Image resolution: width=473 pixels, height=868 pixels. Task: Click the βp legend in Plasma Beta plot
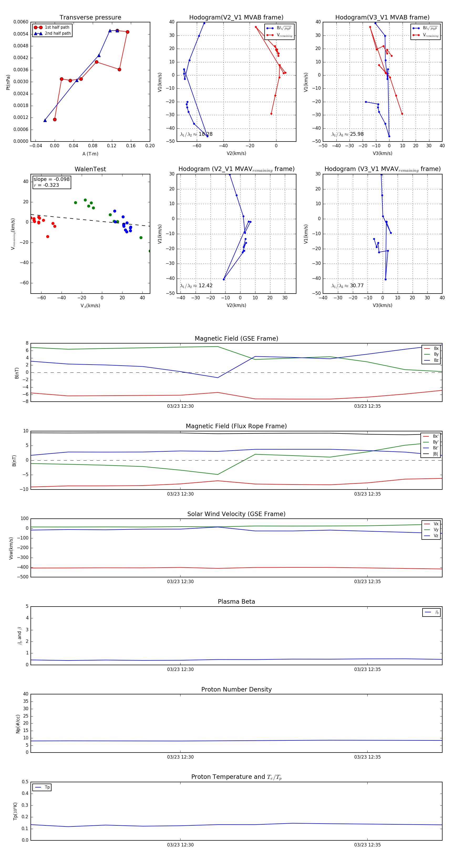click(431, 612)
